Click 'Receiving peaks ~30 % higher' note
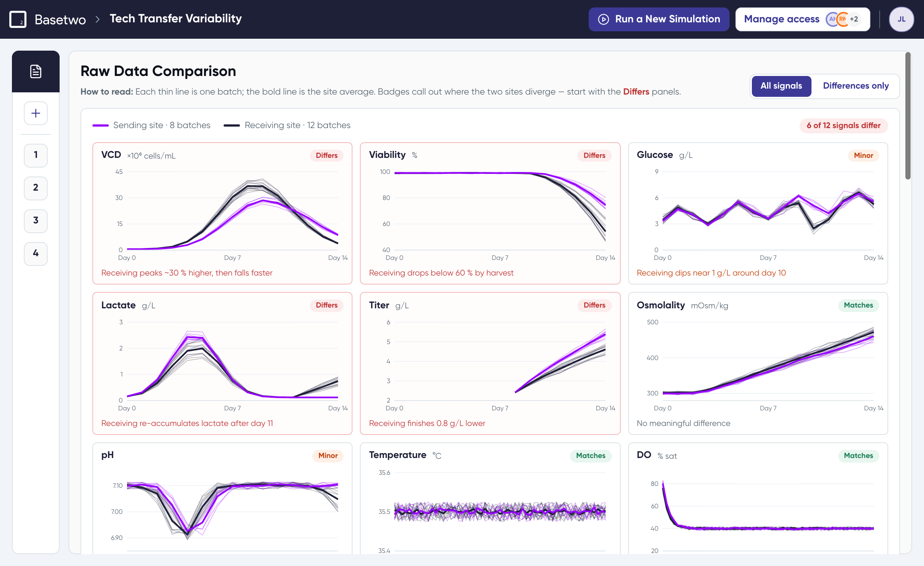This screenshot has width=924, height=566. pos(187,273)
